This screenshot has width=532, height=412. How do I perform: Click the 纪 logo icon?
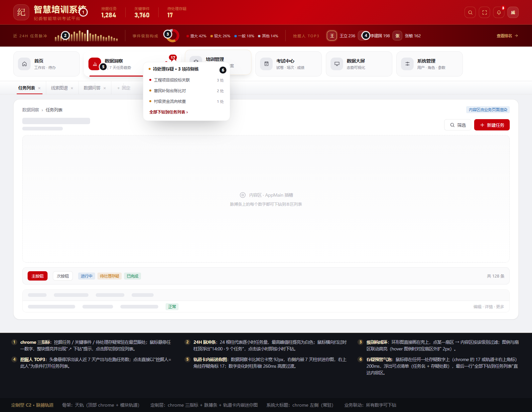[x=21, y=12]
